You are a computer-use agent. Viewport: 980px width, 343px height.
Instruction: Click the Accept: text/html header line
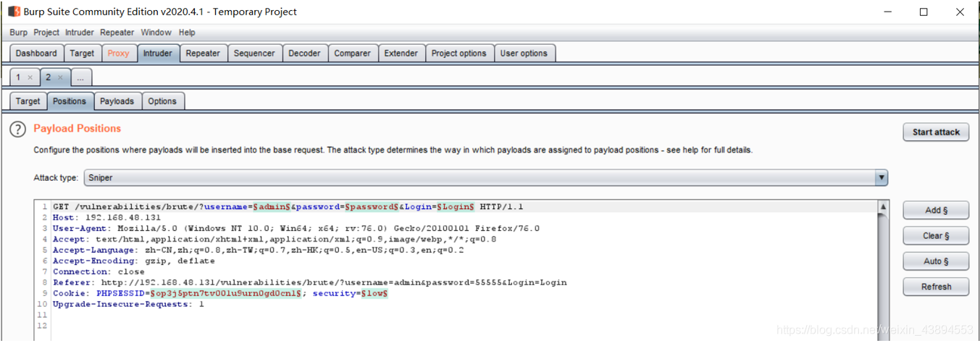pos(275,240)
